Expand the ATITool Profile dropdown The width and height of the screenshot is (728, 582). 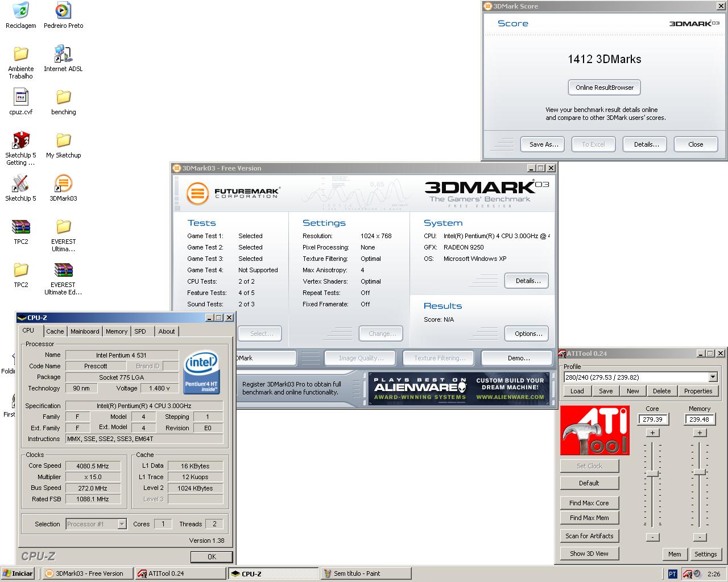(x=713, y=377)
